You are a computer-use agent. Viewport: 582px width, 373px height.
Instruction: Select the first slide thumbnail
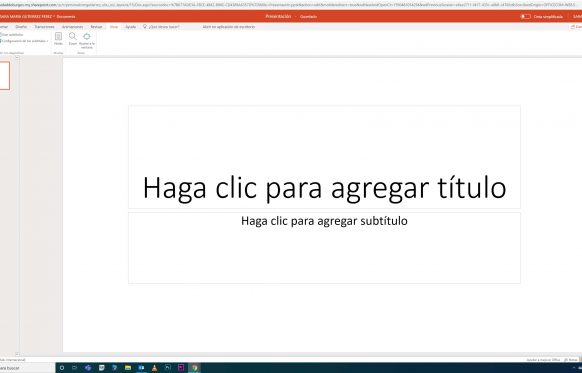4,76
